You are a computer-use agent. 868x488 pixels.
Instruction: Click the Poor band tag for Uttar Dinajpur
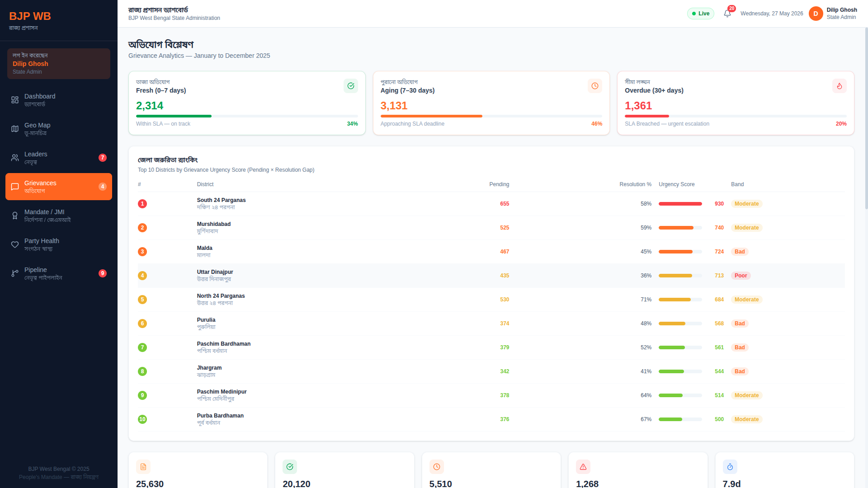tap(741, 276)
